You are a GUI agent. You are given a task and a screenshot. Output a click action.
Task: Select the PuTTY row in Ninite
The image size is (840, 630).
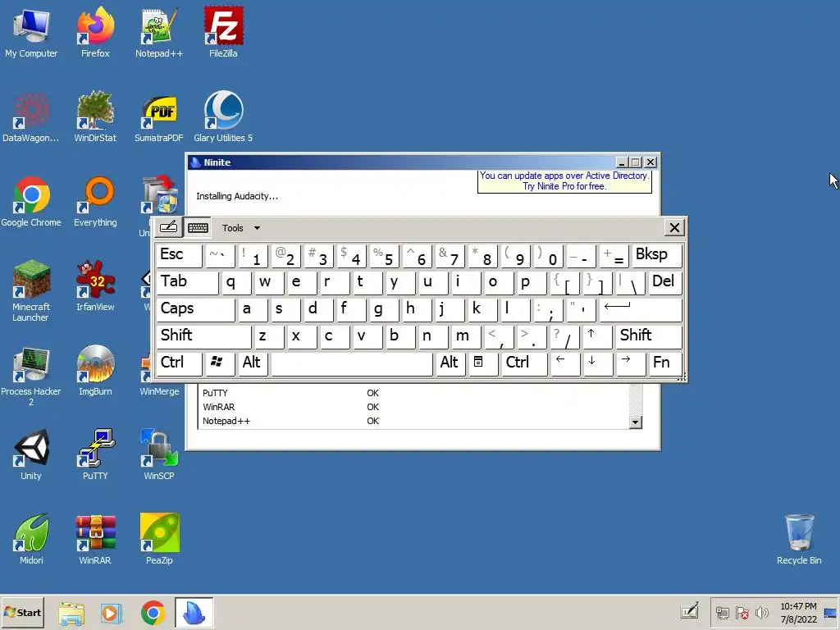click(413, 393)
